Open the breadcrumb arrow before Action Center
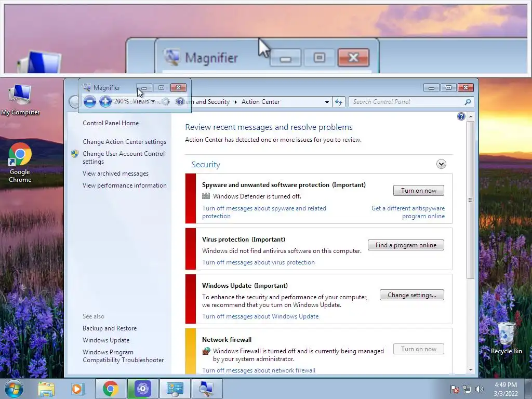 tap(236, 102)
